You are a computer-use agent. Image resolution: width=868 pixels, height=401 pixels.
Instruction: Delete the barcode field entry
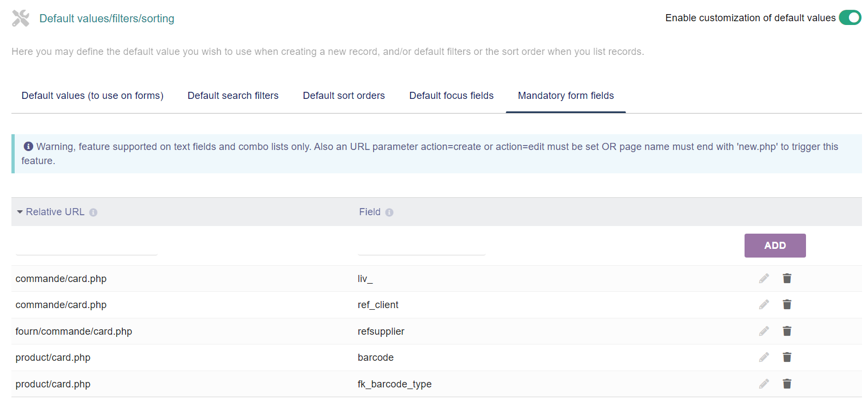[787, 358]
